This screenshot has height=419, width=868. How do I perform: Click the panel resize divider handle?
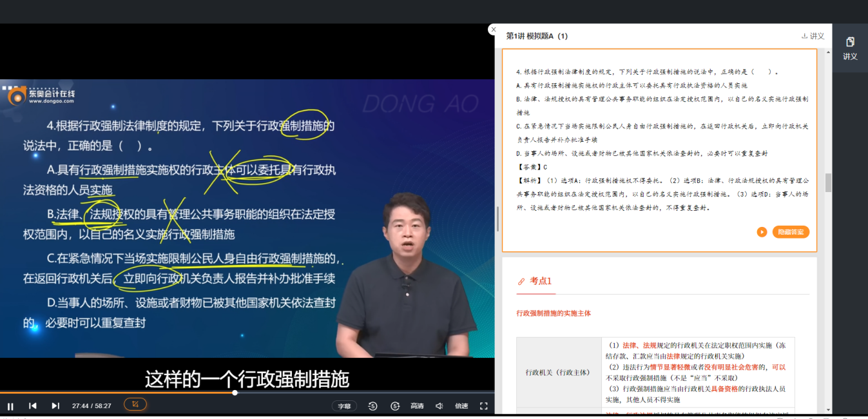(497, 219)
